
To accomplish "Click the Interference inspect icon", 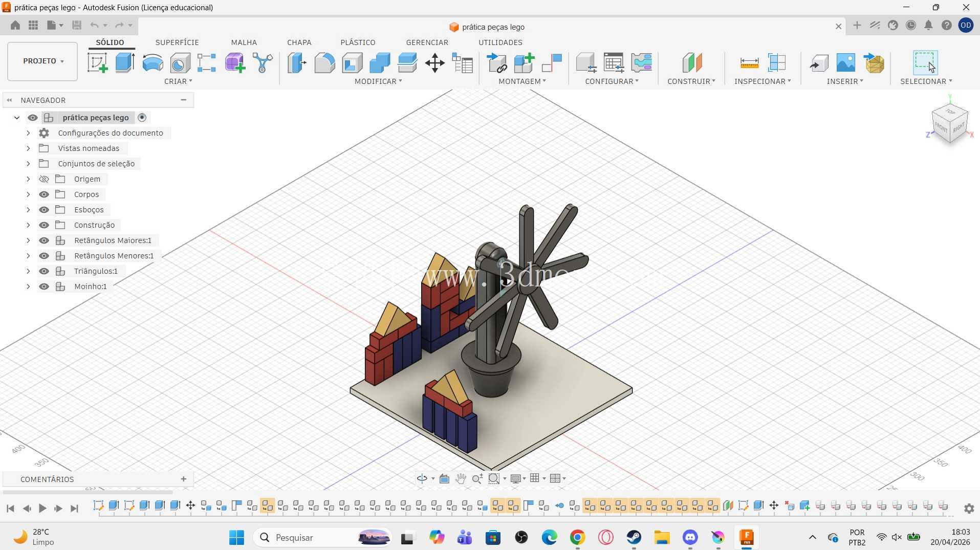I will (x=777, y=63).
